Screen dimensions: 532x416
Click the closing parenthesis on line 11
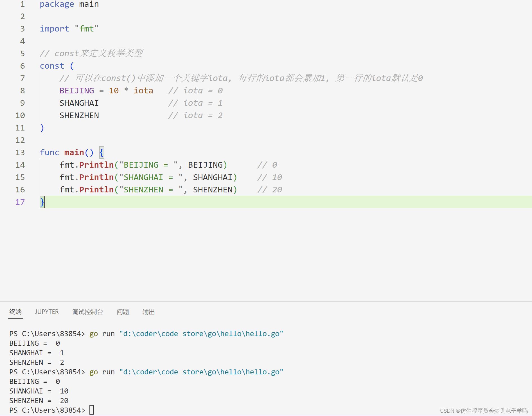pos(42,128)
